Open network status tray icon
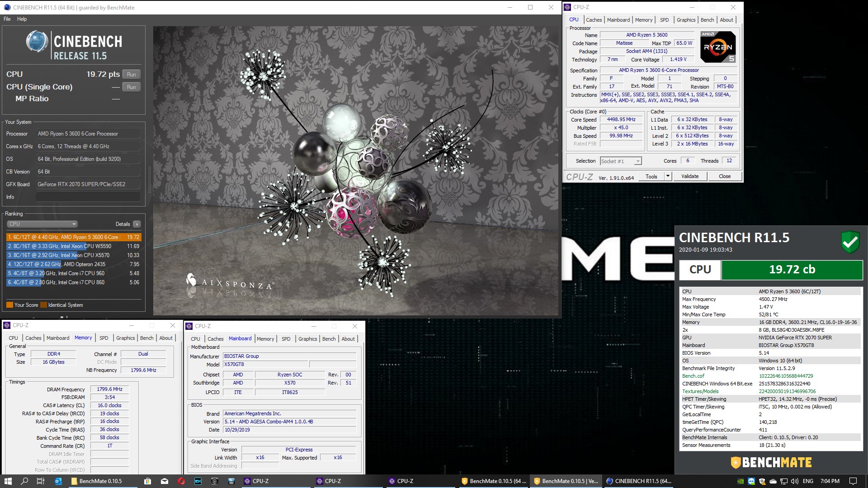This screenshot has height=488, width=868. 784,481
